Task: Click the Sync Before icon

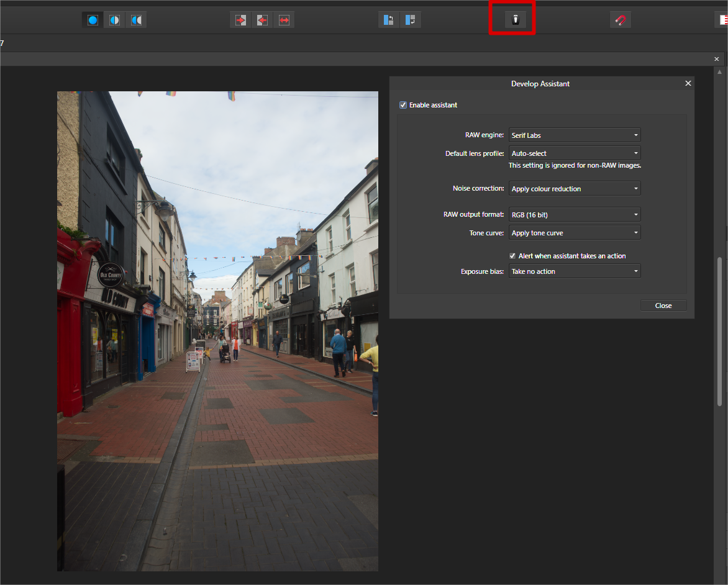Action: [x=241, y=20]
